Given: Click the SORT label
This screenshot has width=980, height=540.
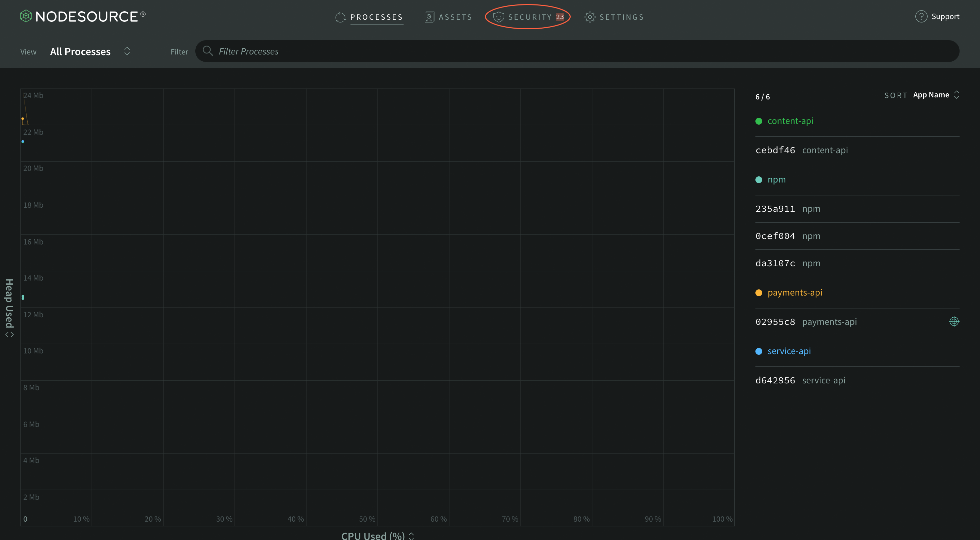Looking at the screenshot, I should tap(896, 96).
